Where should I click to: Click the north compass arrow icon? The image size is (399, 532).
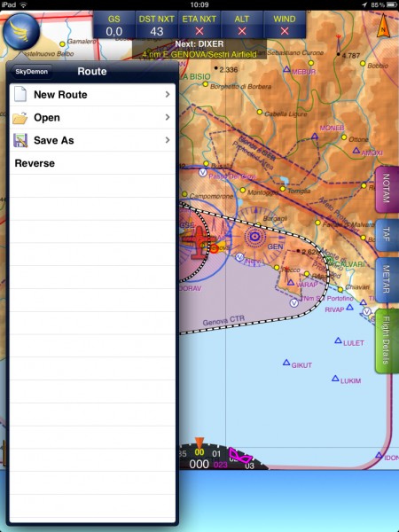tap(383, 26)
